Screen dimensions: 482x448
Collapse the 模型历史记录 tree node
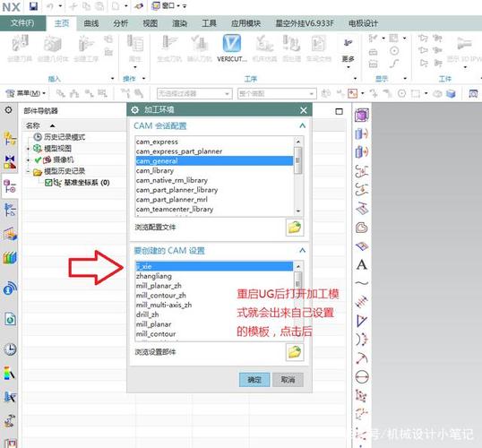pyautogui.click(x=29, y=171)
